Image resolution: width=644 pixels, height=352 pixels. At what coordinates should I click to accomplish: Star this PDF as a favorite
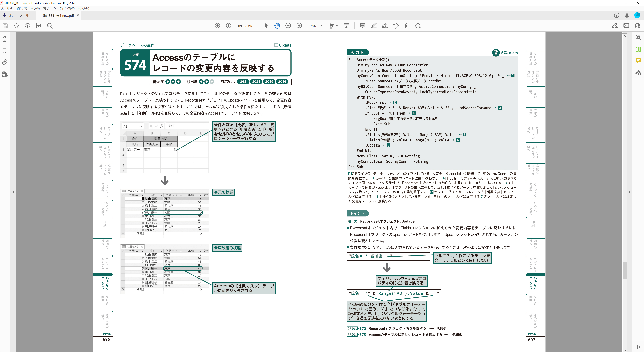point(16,26)
